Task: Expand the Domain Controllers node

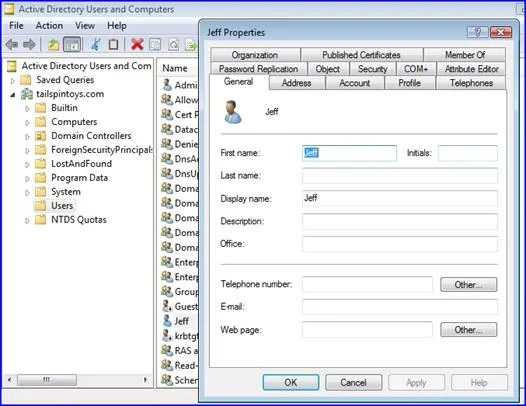Action: pyautogui.click(x=27, y=137)
